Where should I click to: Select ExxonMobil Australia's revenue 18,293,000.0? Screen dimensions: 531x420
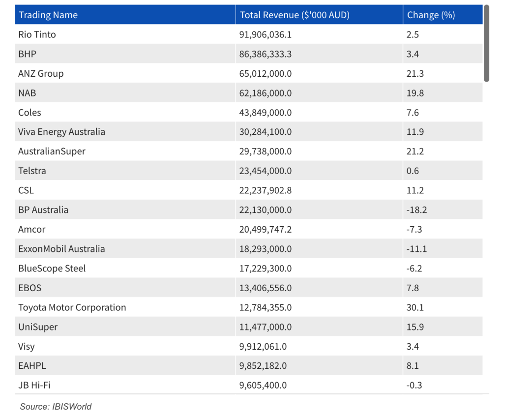[x=265, y=249]
